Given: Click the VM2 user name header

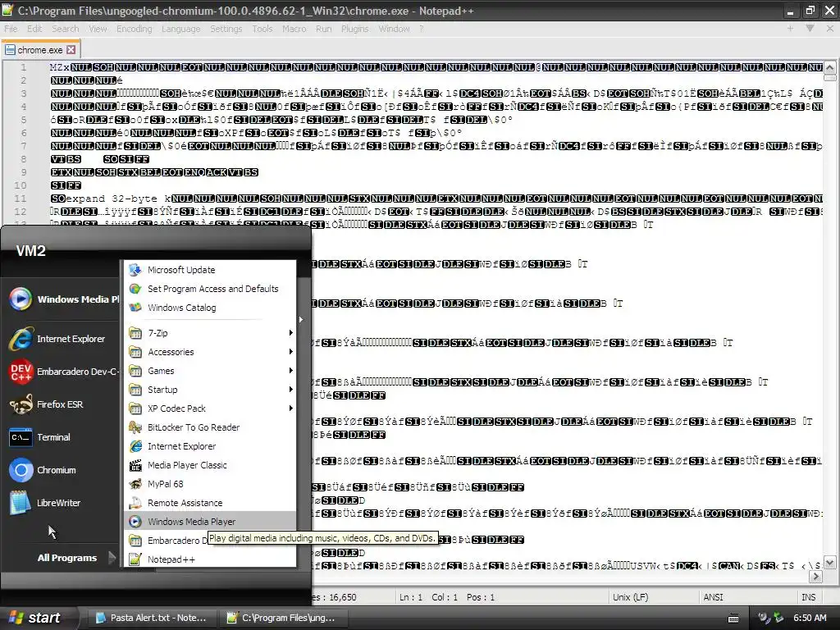Looking at the screenshot, I should pos(31,251).
